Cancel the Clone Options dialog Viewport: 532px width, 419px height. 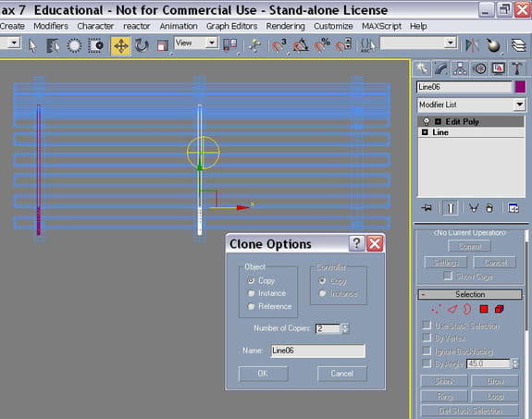(x=342, y=374)
